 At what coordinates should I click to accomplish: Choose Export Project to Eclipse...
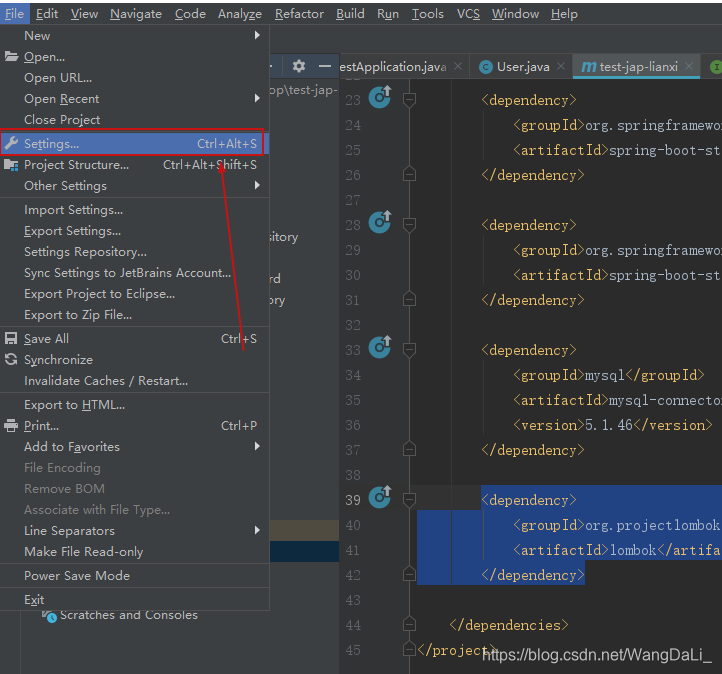click(134, 294)
